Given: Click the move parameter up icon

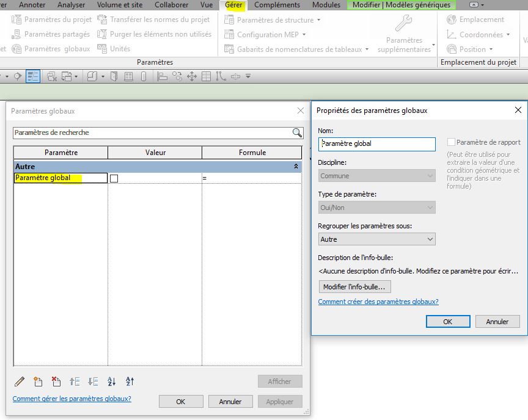Looking at the screenshot, I should (75, 382).
